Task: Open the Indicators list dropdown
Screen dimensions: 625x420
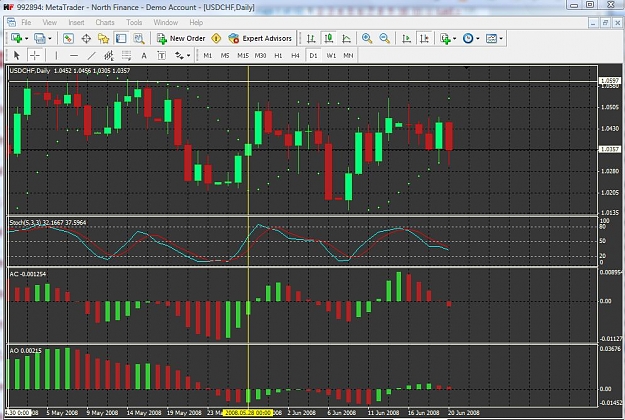Action: [448, 39]
